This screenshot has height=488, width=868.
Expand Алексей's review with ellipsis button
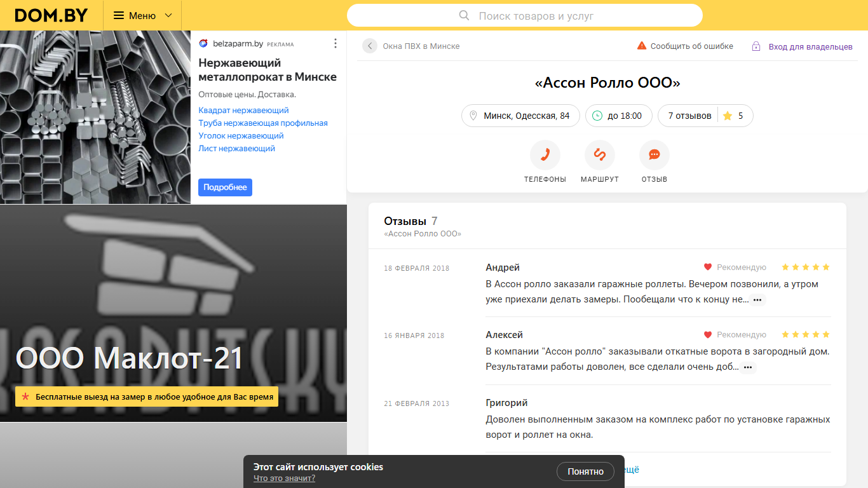point(748,367)
